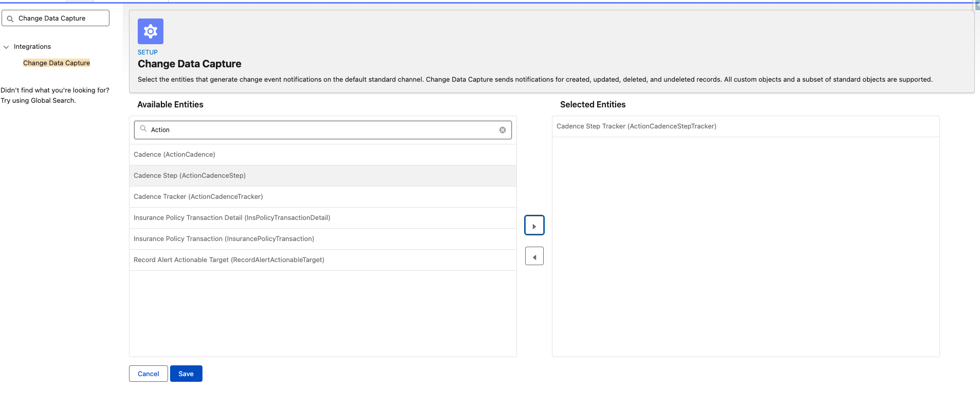Click the Quick Find search box
Screen dimensions: 980x408
(x=62, y=18)
